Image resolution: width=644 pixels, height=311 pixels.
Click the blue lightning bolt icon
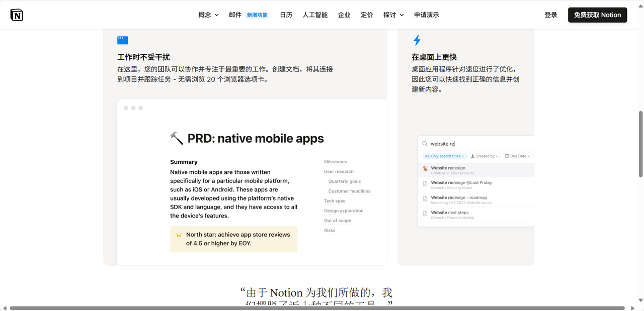417,40
